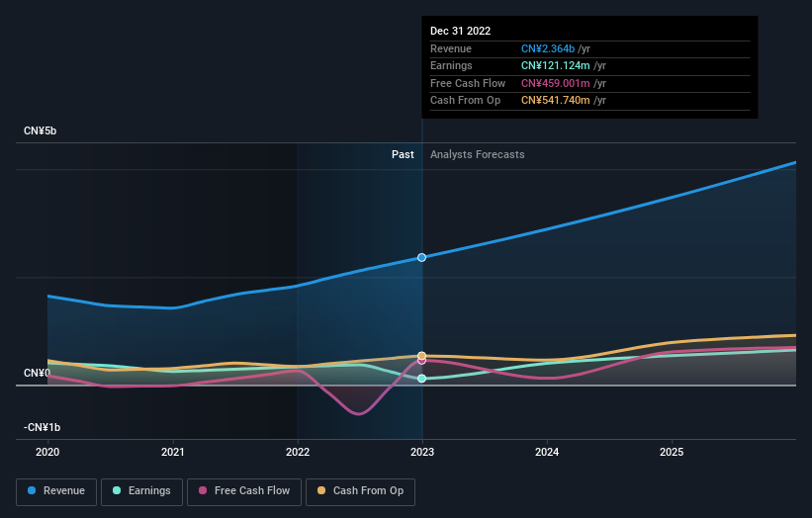Toggle the Earnings legend button
The height and width of the screenshot is (518, 812).
click(141, 491)
